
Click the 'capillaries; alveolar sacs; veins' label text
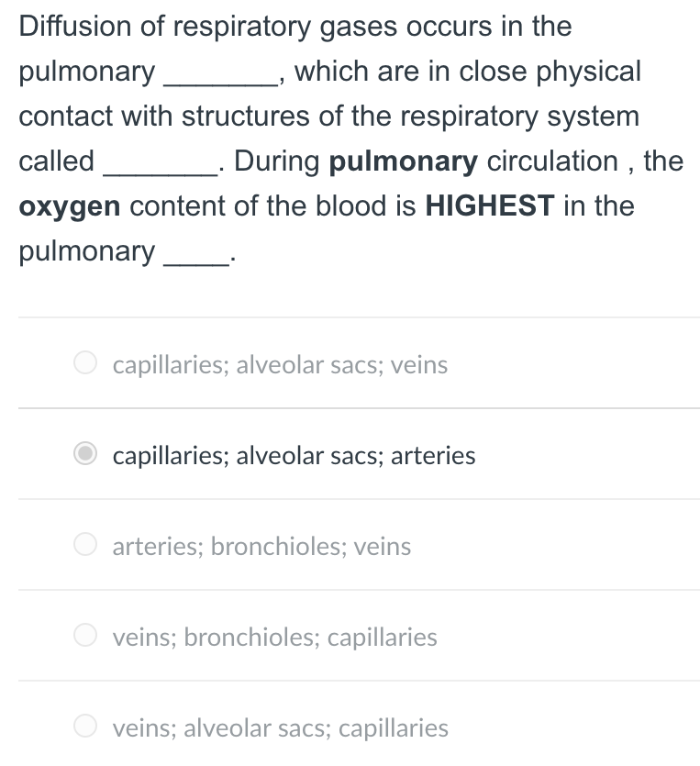[x=279, y=364]
